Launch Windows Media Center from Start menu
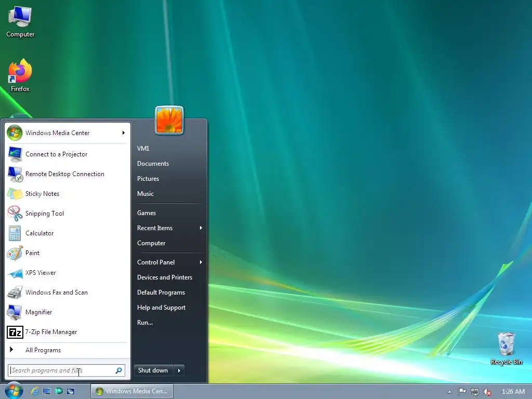 (x=63, y=133)
